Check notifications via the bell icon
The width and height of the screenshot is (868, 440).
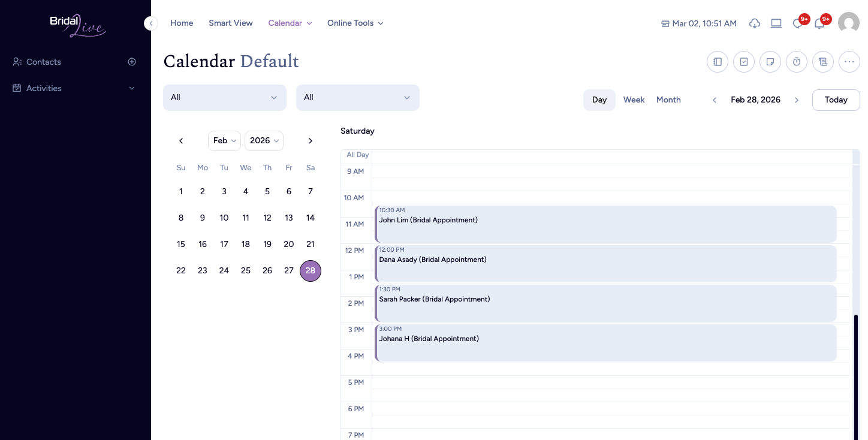[x=819, y=23]
